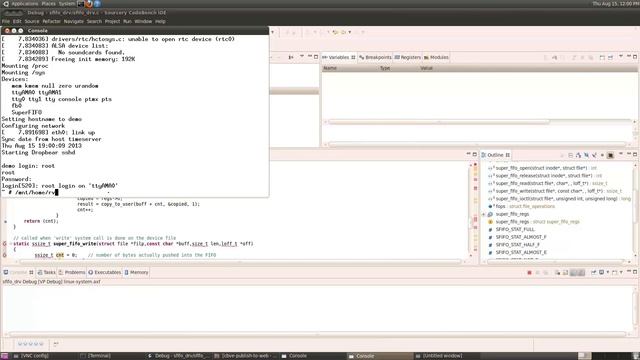Switch to Terminal taskbar window
The image size is (640, 360).
tap(96, 356)
